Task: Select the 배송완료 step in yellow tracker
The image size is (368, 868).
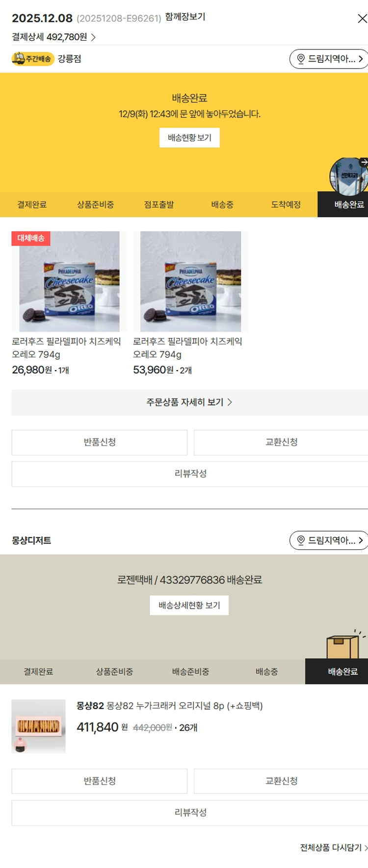Action: click(x=349, y=204)
